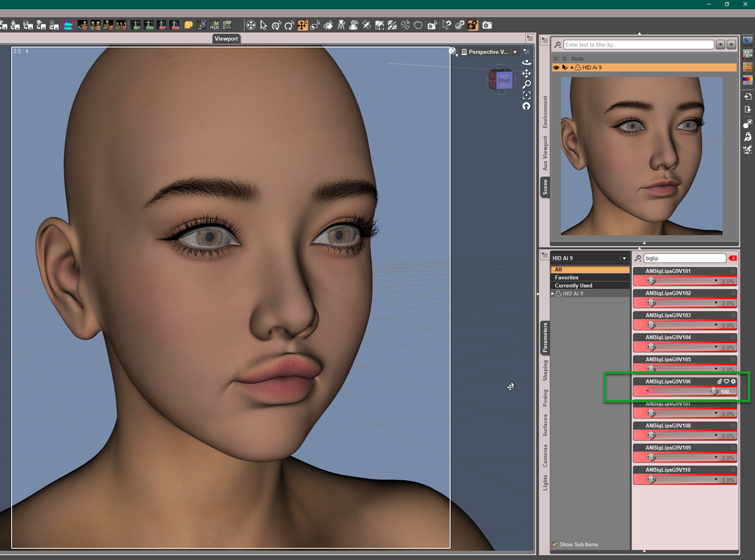Choose the Rotate tool in the toolbar
This screenshot has height=560, width=755.
point(289,25)
